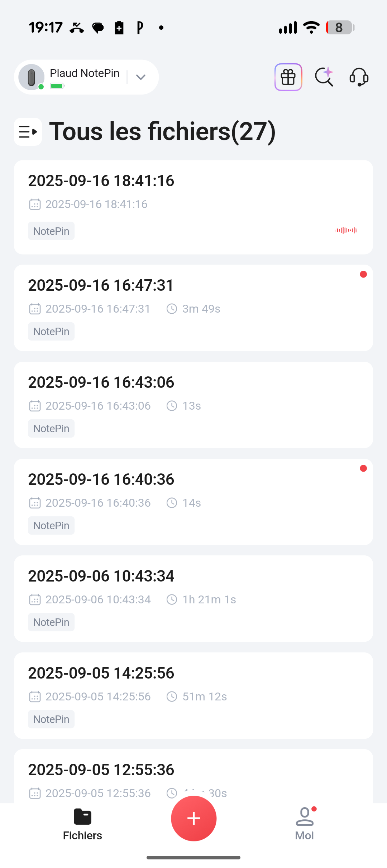
Task: Expand the Plaud NotePin device dropdown
Action: pos(141,77)
